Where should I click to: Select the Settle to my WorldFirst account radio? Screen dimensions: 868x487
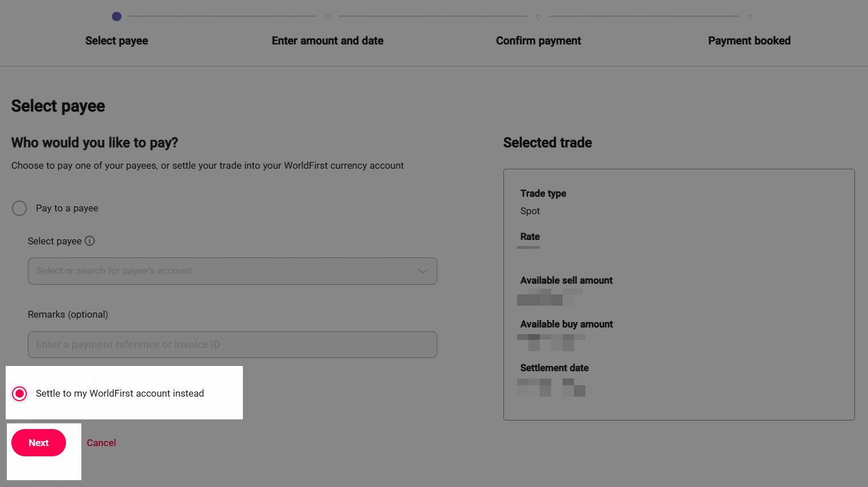pyautogui.click(x=19, y=394)
